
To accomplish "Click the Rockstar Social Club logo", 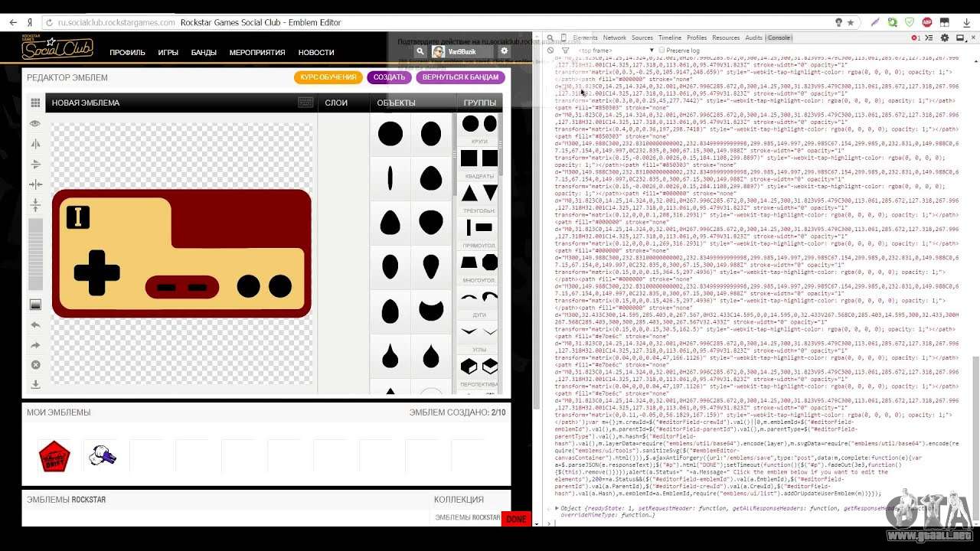I will [57, 48].
